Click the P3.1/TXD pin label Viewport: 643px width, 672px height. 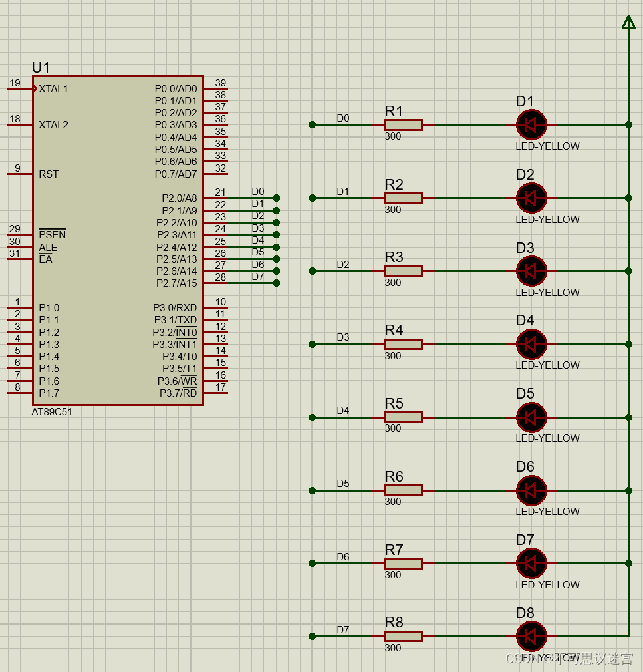(x=175, y=320)
